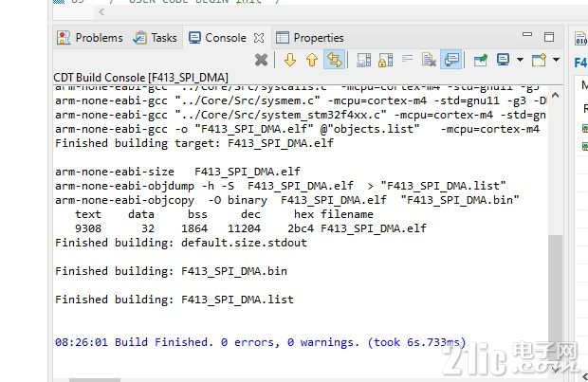Click the binary file icon in right panel
This screenshot has width=588, height=382.
click(580, 38)
